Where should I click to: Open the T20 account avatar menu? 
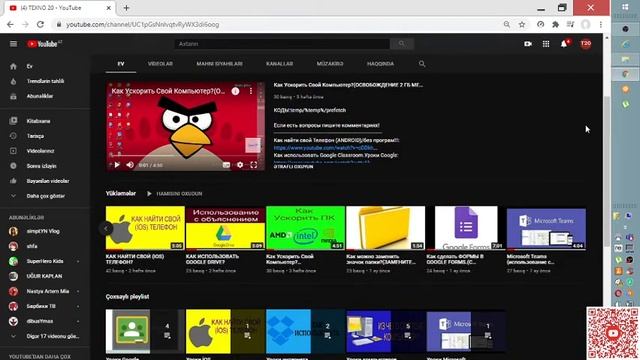click(x=586, y=44)
